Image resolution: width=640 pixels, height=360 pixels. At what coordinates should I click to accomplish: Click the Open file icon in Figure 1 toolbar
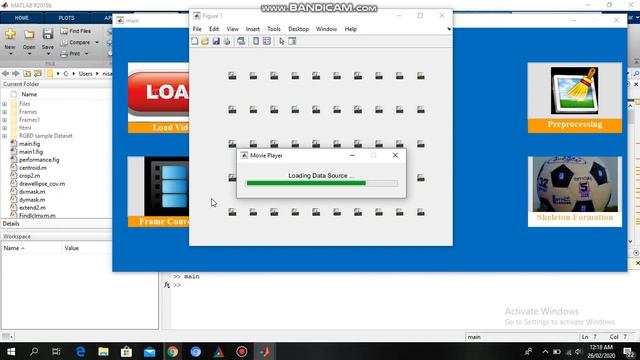point(205,41)
